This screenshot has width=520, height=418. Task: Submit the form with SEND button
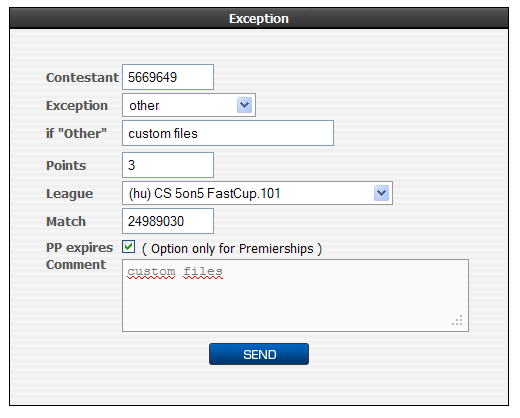(259, 354)
